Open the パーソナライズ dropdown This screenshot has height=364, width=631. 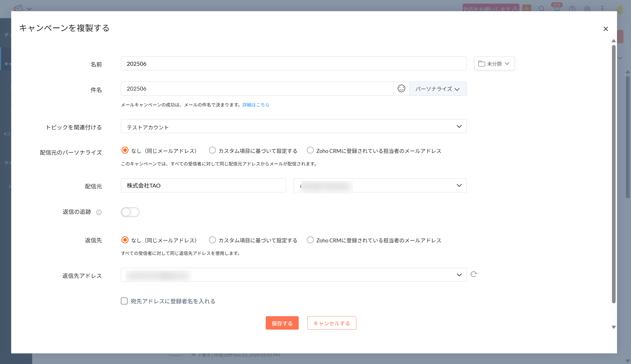438,89
